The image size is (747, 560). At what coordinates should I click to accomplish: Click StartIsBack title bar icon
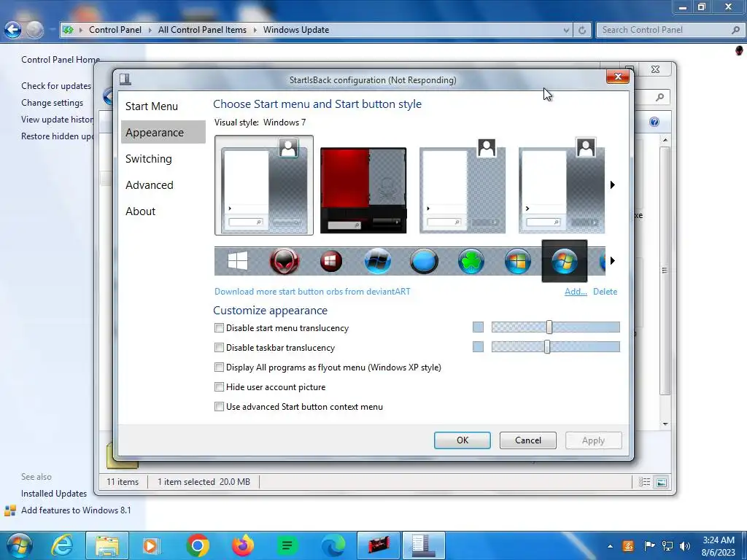pos(125,79)
